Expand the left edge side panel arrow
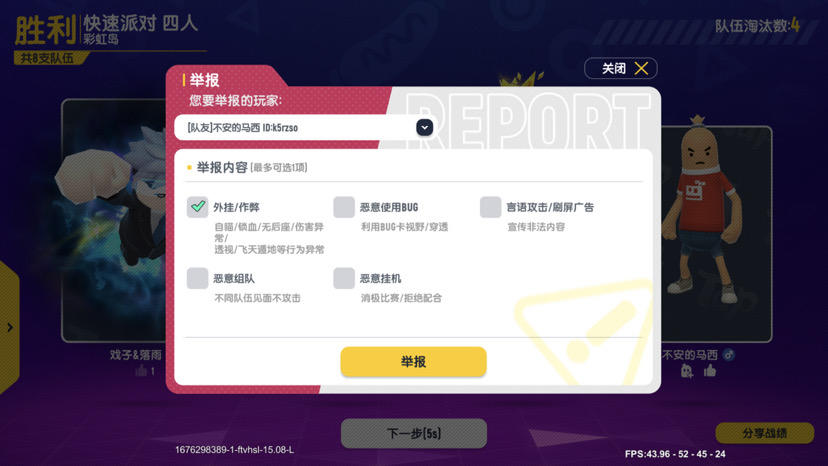Image resolution: width=828 pixels, height=466 pixels. 10,328
